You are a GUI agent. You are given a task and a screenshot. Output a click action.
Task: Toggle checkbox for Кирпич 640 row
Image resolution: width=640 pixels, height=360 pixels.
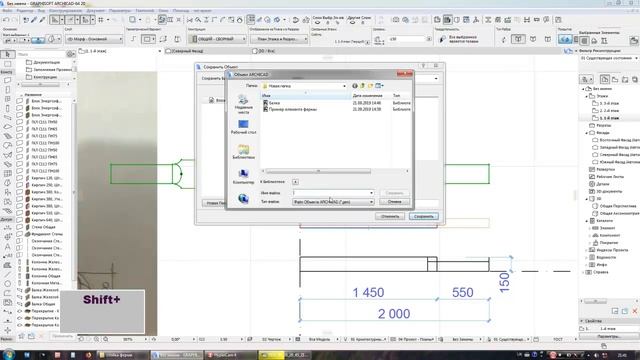pos(20,220)
